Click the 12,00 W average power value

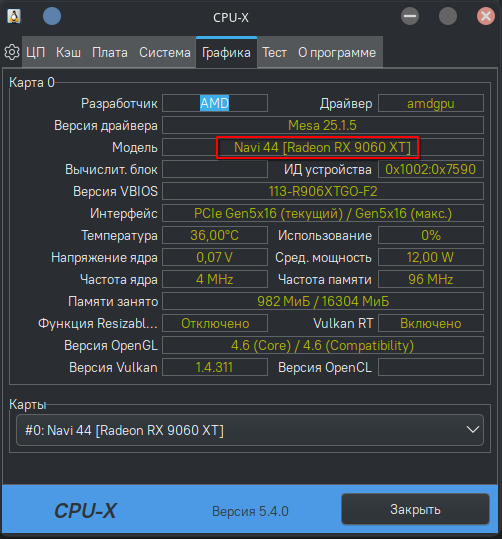point(431,257)
